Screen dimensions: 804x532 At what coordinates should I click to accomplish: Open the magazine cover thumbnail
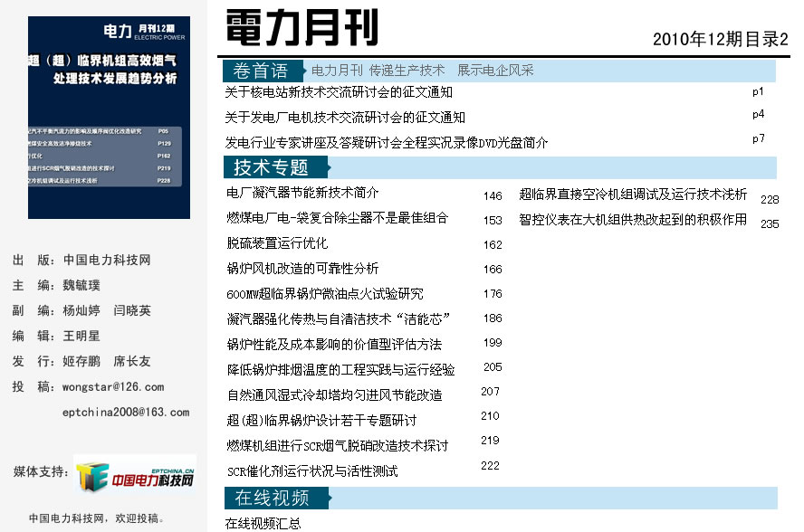(x=109, y=118)
